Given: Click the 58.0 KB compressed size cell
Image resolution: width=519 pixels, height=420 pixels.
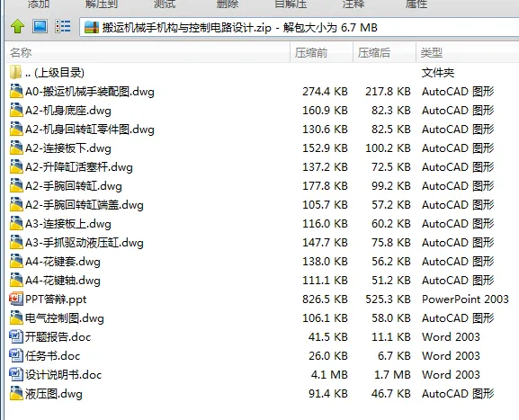Looking at the screenshot, I should (x=391, y=317).
